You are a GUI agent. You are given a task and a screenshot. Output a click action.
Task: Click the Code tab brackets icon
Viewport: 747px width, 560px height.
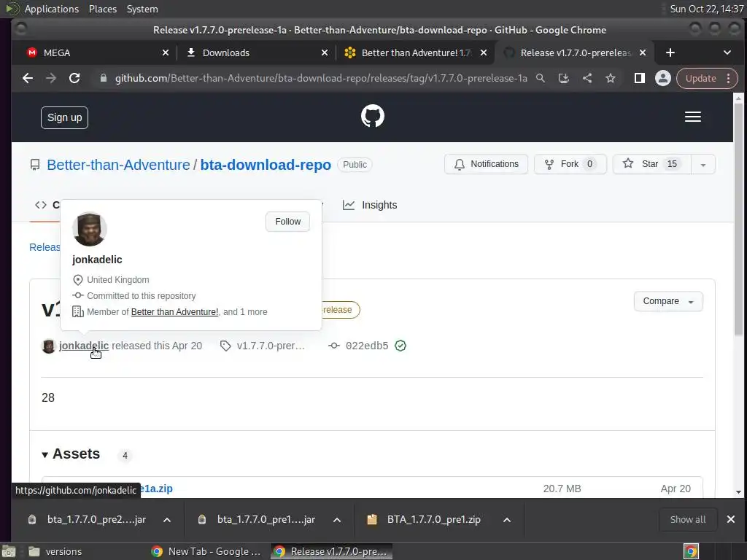tap(41, 205)
